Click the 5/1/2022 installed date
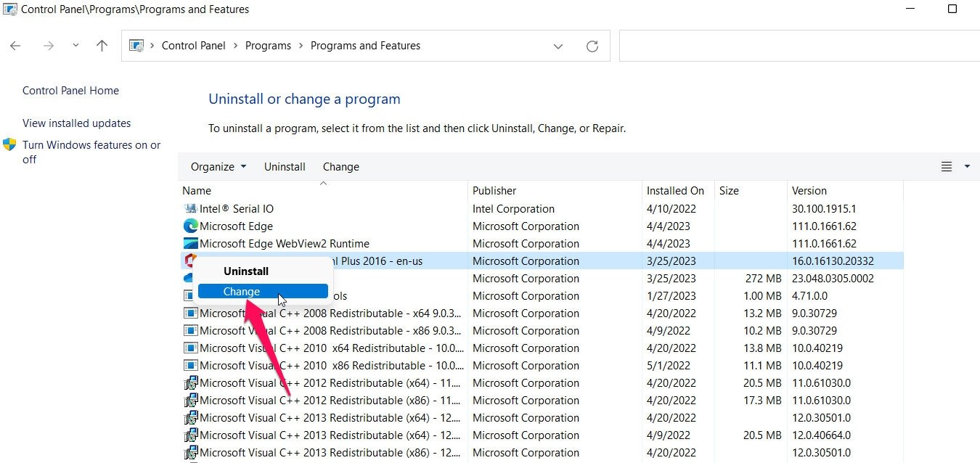The width and height of the screenshot is (980, 463). [669, 366]
